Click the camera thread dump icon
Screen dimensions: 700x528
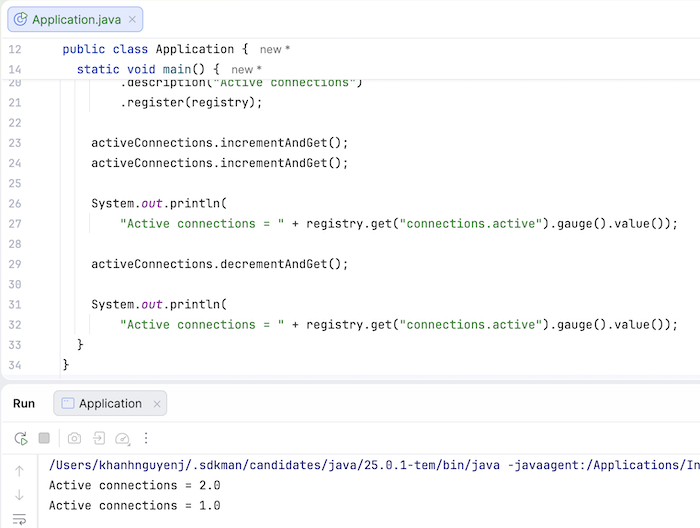click(x=74, y=438)
